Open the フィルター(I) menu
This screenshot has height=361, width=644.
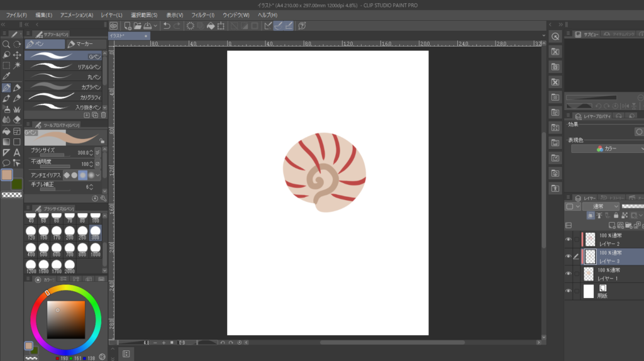click(202, 14)
